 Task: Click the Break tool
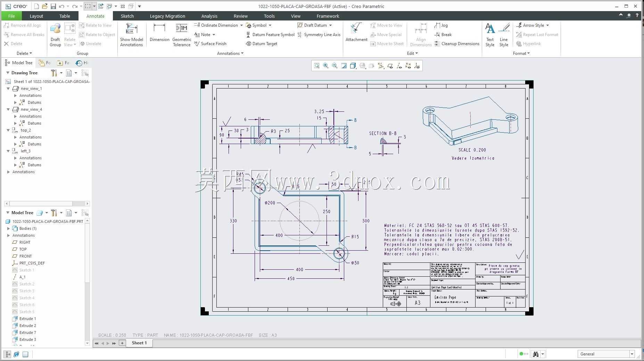coord(443,35)
